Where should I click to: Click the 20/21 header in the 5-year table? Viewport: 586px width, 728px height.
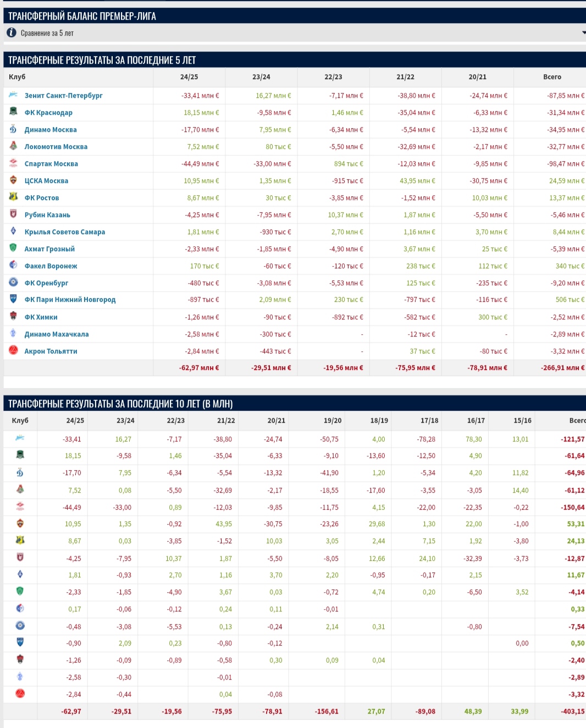point(477,77)
